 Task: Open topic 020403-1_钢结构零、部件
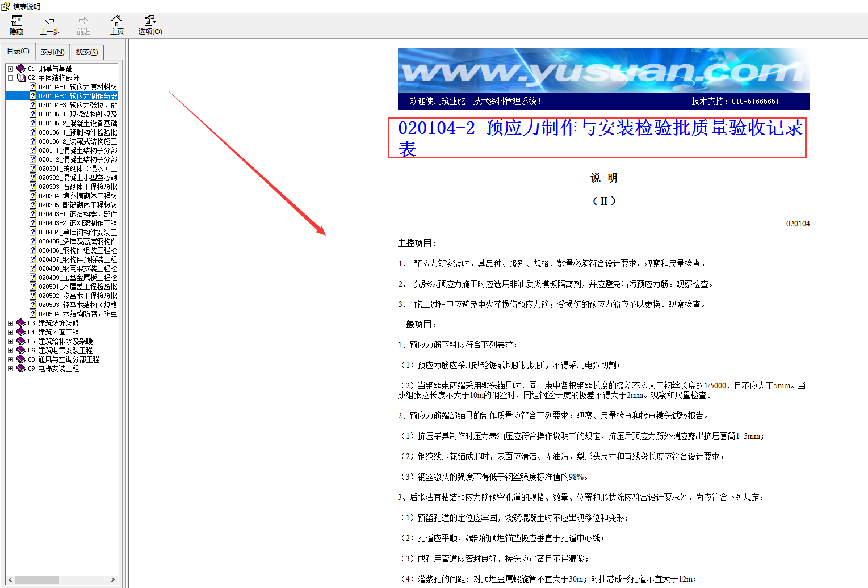coord(78,214)
